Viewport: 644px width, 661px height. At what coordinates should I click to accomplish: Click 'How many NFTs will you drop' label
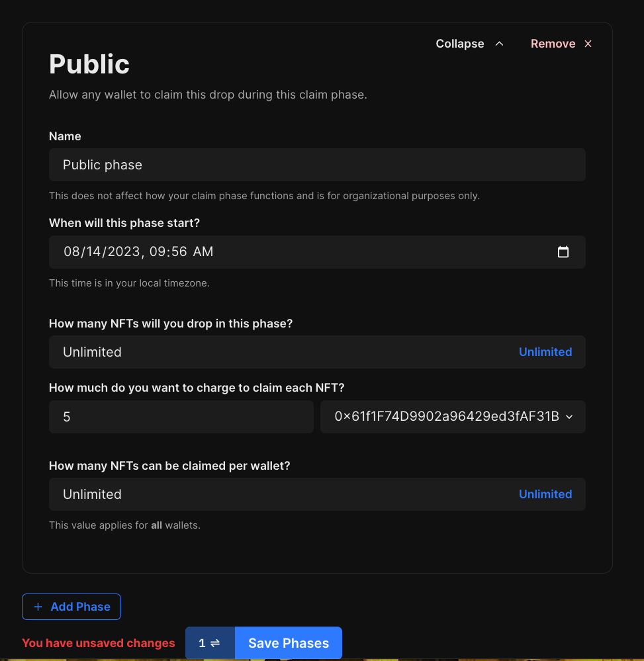pos(171,324)
